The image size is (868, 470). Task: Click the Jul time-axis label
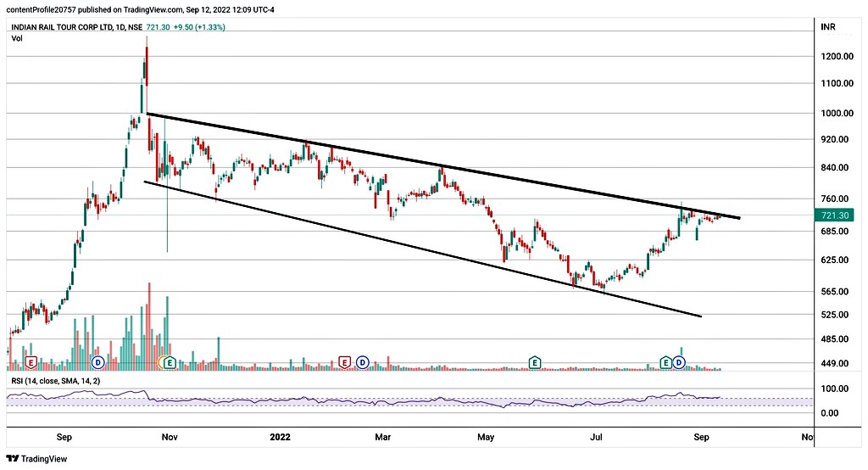tap(596, 437)
